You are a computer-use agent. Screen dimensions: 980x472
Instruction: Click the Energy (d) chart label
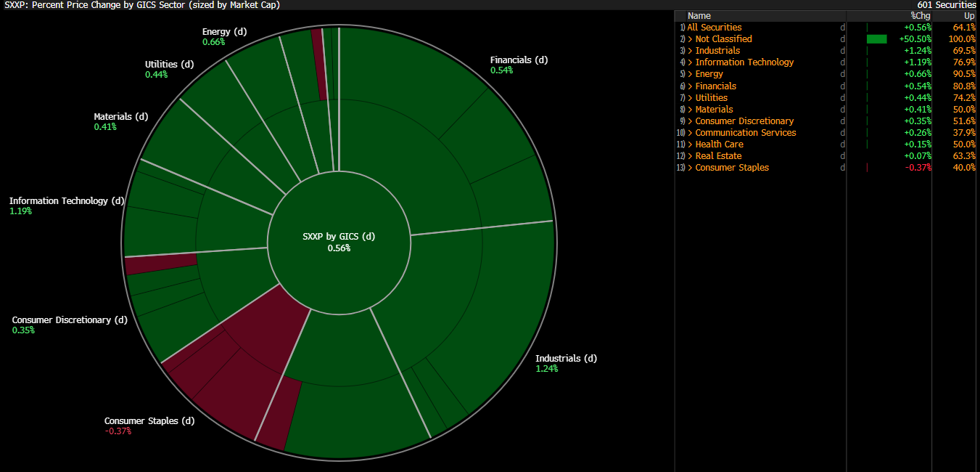coord(224,32)
